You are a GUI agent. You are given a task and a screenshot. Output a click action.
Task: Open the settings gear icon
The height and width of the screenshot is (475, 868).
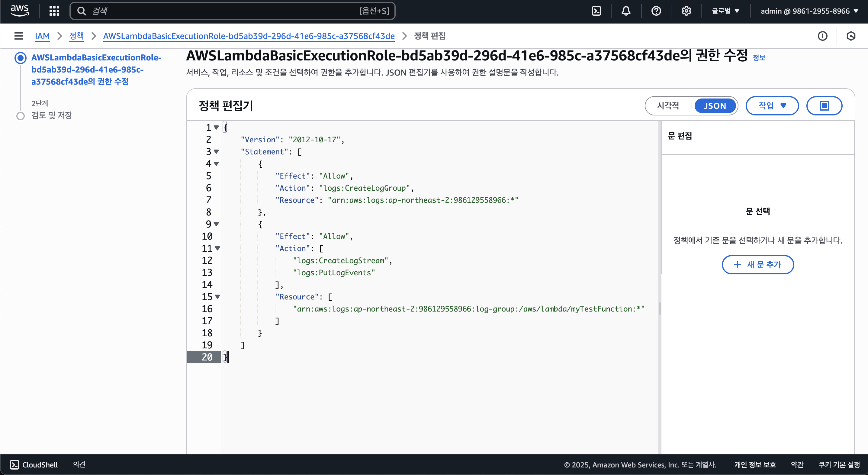[686, 11]
